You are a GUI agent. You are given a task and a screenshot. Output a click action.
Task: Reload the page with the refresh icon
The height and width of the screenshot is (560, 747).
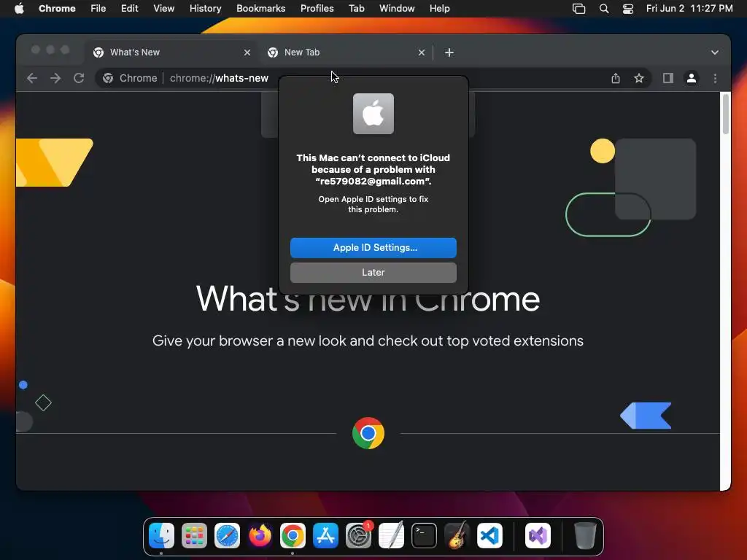point(79,78)
